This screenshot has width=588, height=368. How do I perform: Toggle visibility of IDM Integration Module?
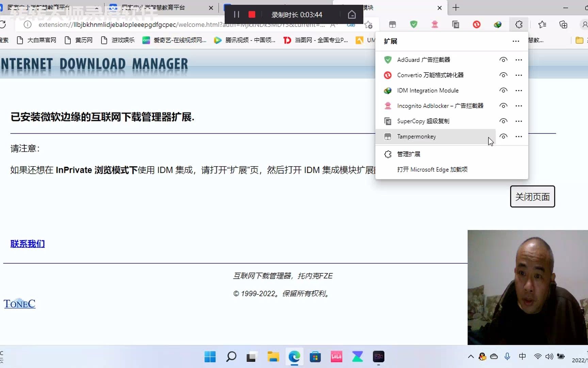click(x=503, y=90)
